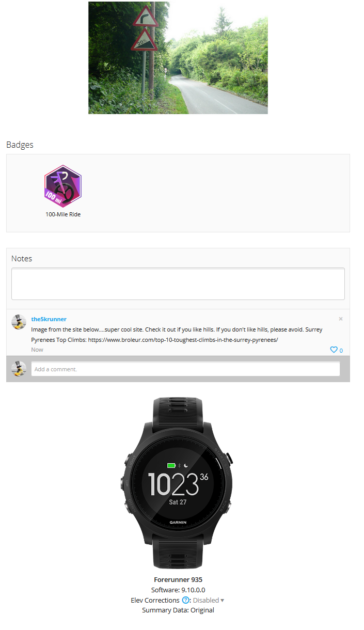Select the Forerunner 935 device name
This screenshot has height=630, width=364.
pyautogui.click(x=178, y=579)
